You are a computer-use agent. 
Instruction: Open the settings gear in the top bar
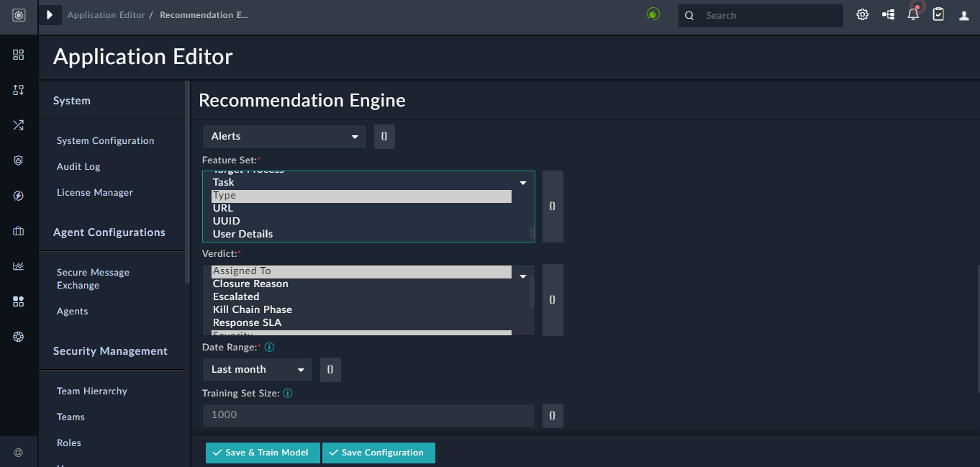tap(862, 14)
